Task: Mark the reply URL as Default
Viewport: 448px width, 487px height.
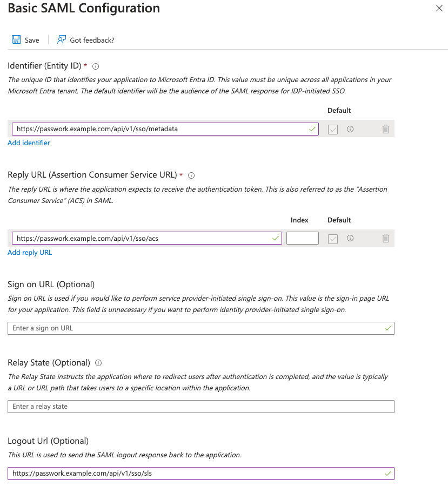Action: click(x=332, y=238)
